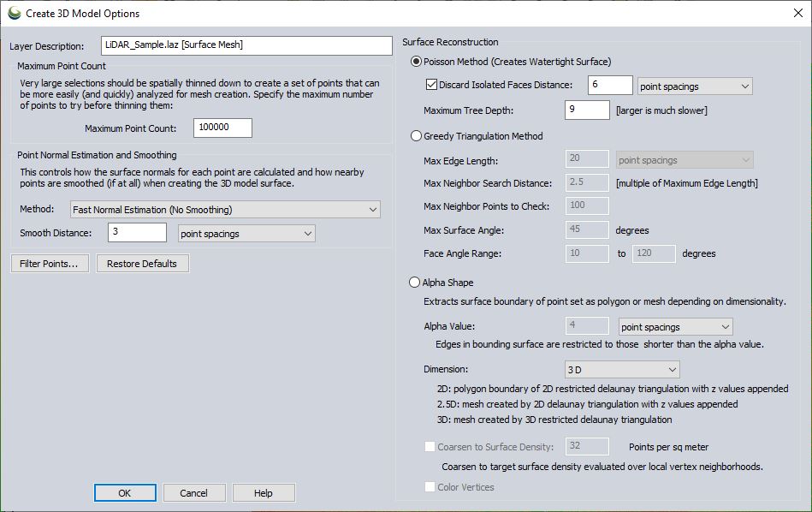Expand the Smooth Distance units dropdown
The image size is (812, 512).
tap(246, 234)
